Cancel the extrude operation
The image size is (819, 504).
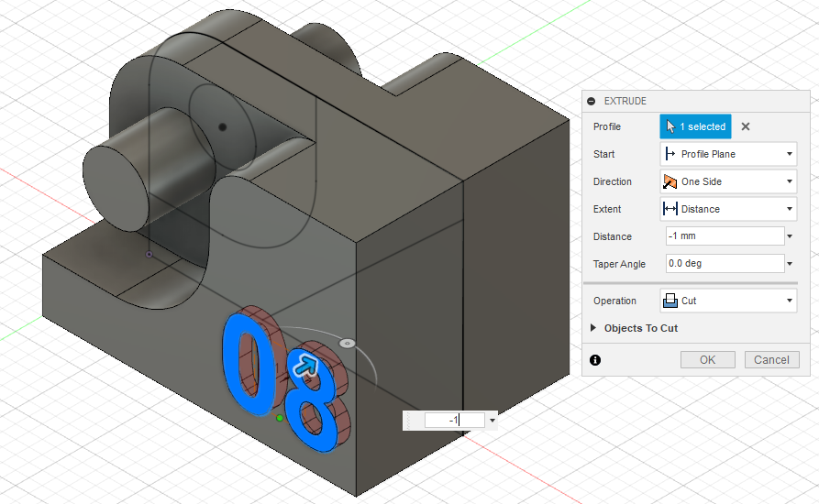point(771,360)
